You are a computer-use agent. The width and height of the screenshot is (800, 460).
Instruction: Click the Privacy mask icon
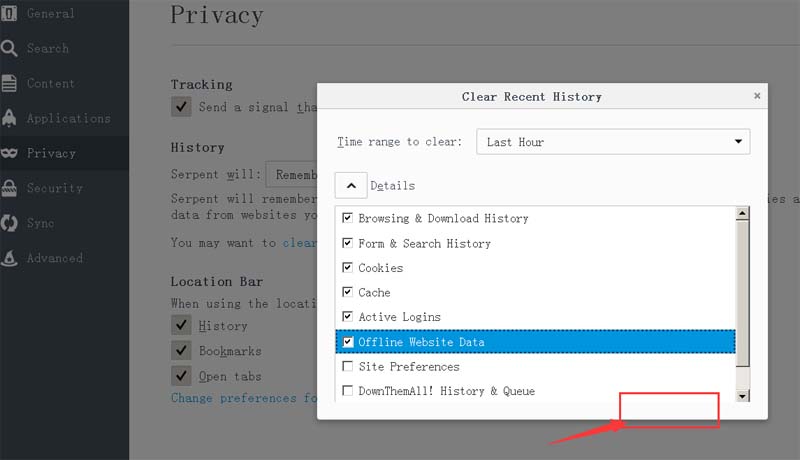pyautogui.click(x=10, y=153)
